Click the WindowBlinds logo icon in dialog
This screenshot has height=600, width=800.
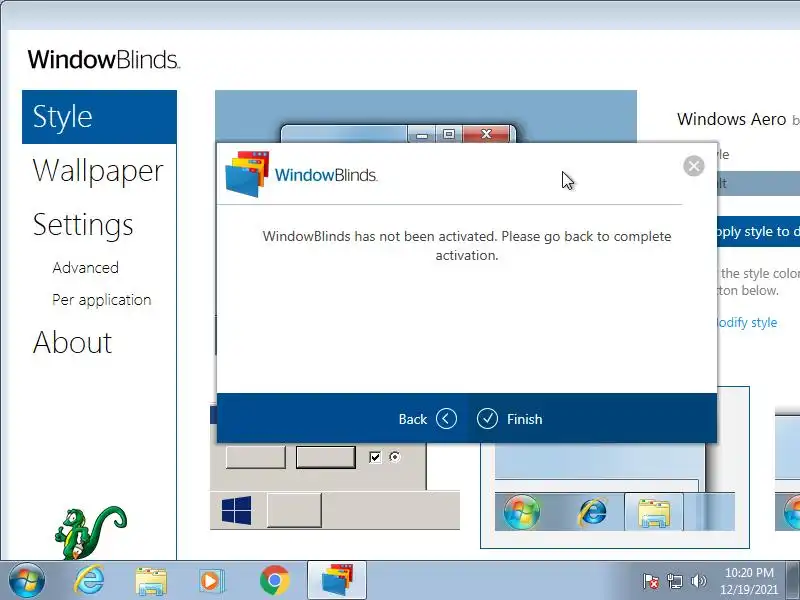click(247, 173)
